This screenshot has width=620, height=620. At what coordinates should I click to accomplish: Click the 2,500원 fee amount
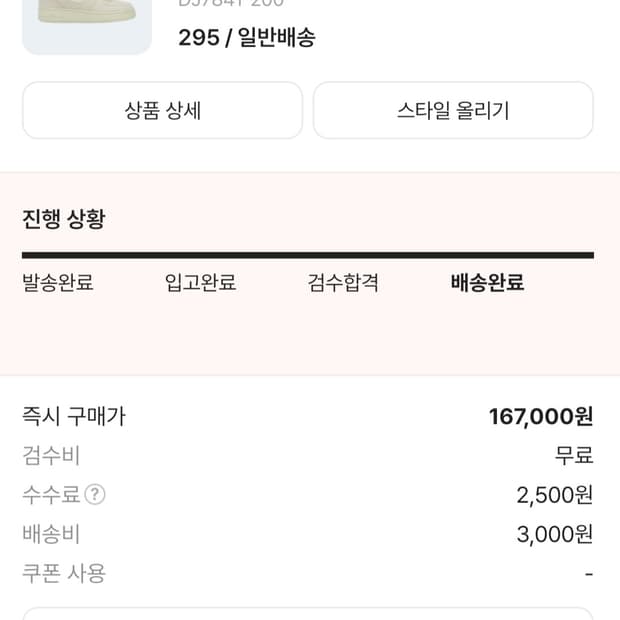pyautogui.click(x=554, y=494)
